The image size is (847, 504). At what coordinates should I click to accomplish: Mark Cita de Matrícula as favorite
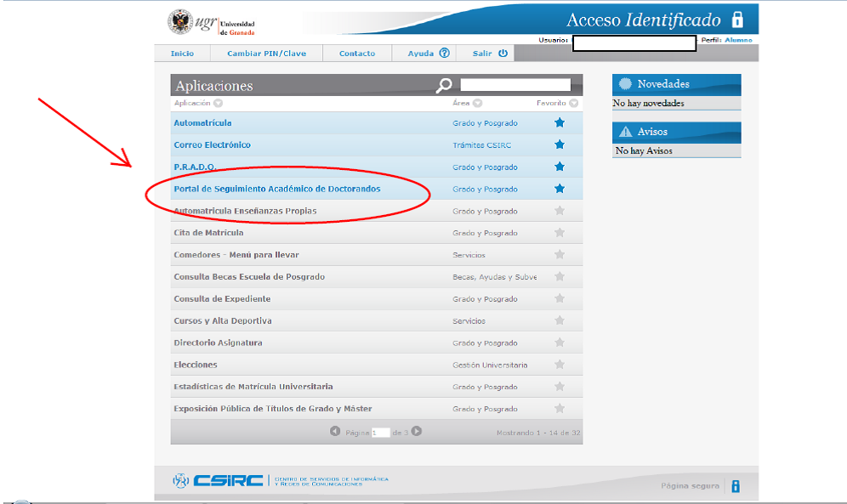tap(560, 233)
